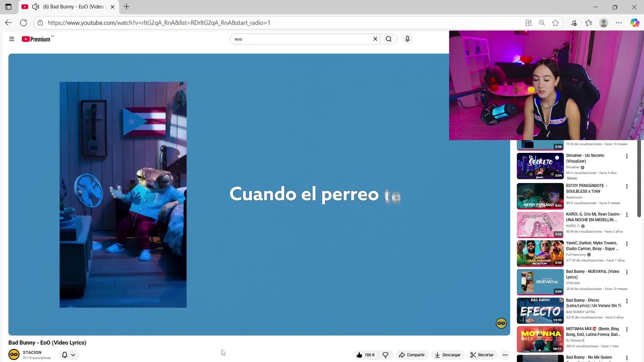This screenshot has width=644, height=362.
Task: Close the Bad Bunny - EoO tab
Action: [112, 7]
